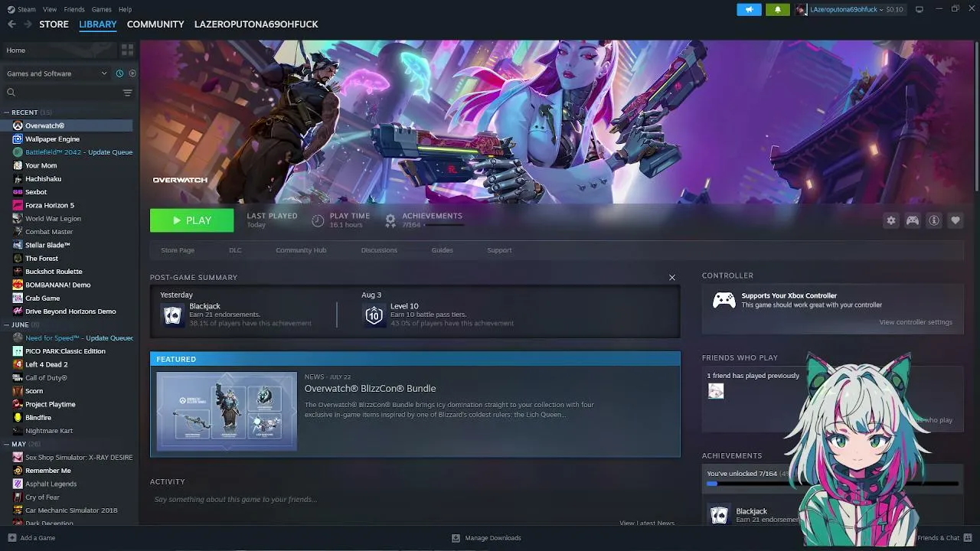The width and height of the screenshot is (980, 551).
Task: Click the Xbox controller support icon
Action: pos(724,300)
